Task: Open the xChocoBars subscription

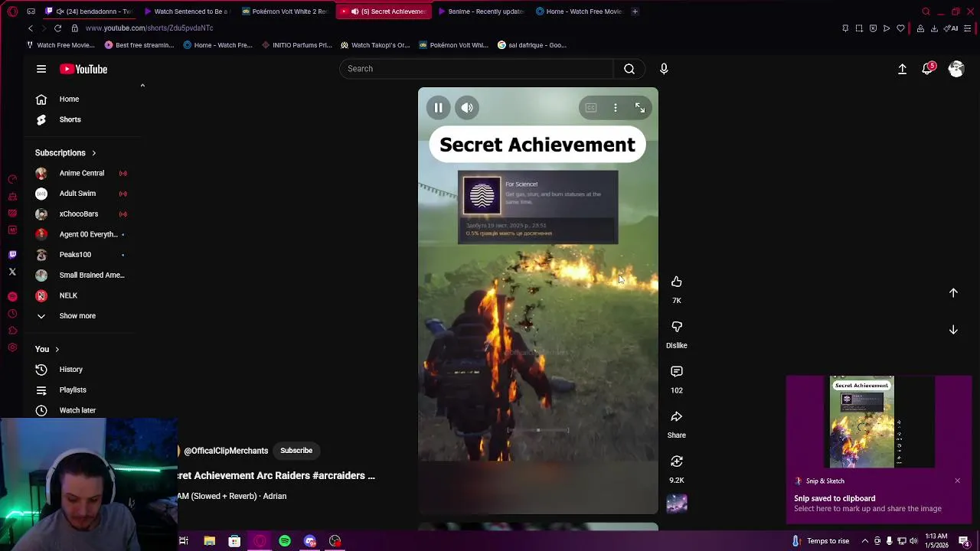Action: 80,214
